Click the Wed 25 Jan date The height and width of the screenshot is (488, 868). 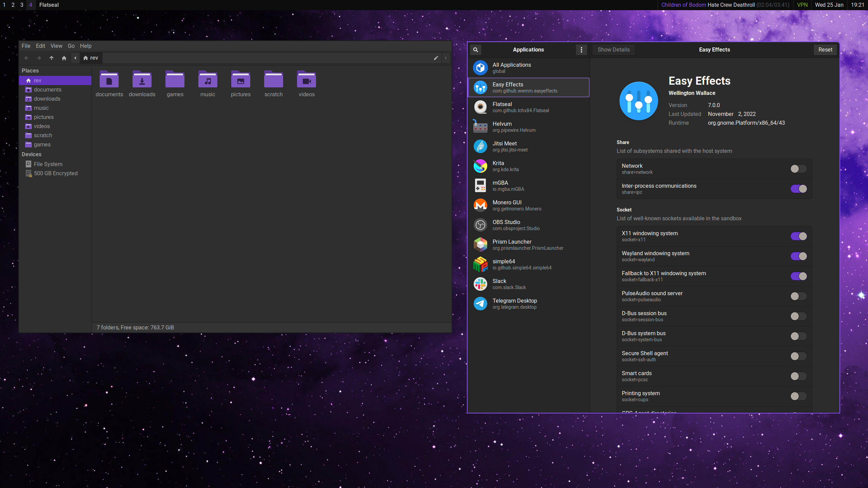[829, 5]
